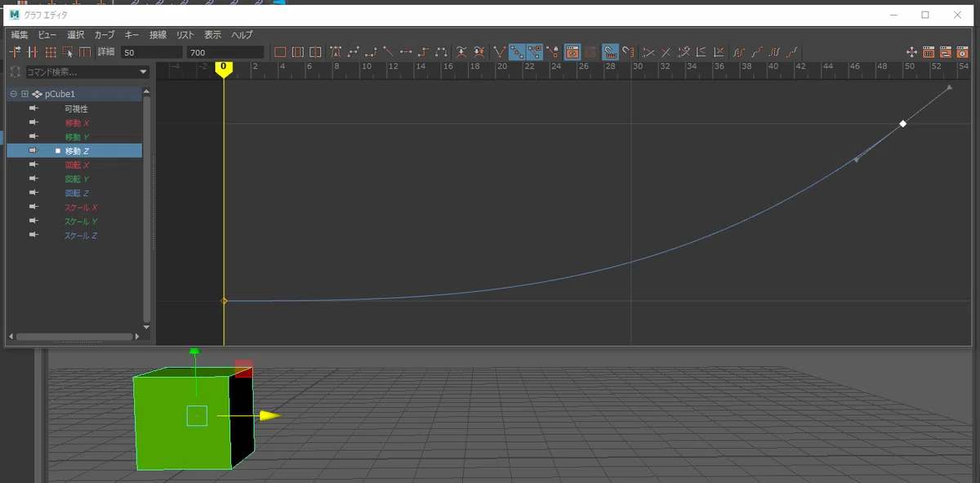Toggle the Unify Tangents button
This screenshot has height=483, width=980.
[x=517, y=51]
